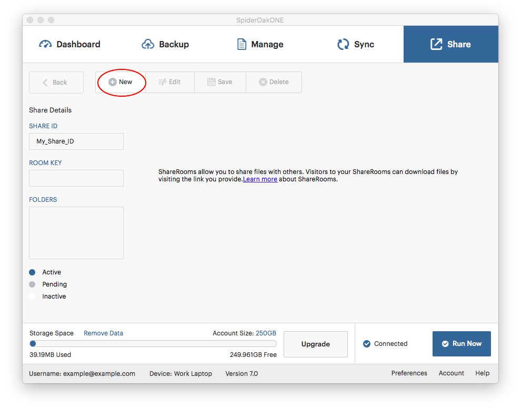
Task: Click the Manage document icon
Action: (241, 44)
